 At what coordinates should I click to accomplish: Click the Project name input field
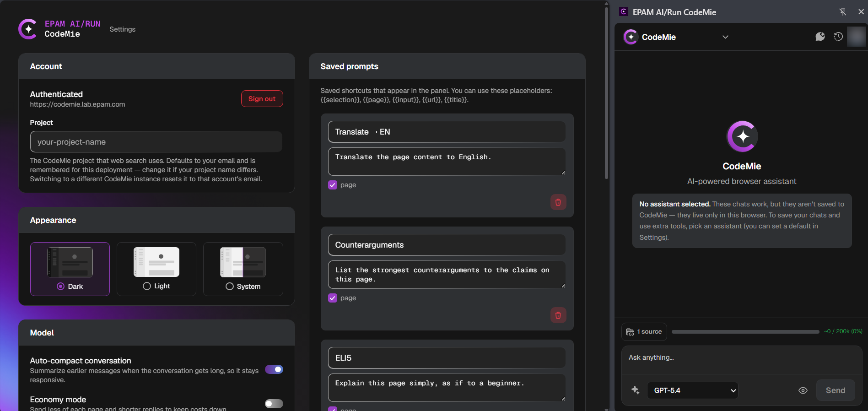[x=156, y=142]
